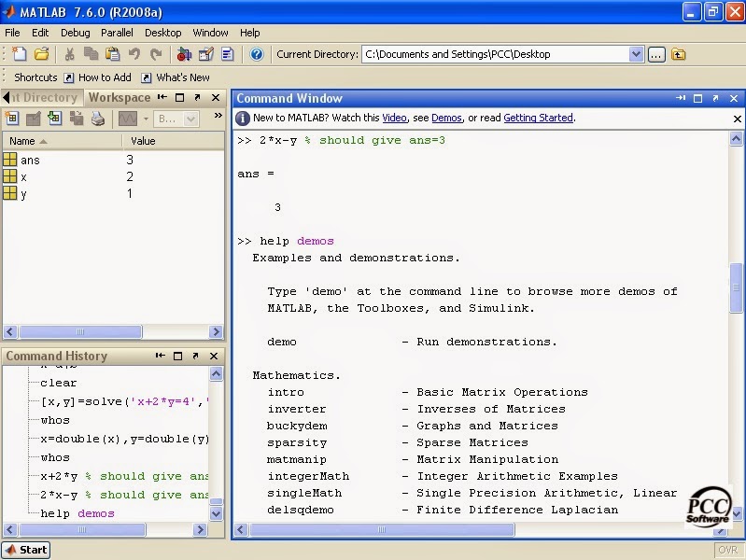Image resolution: width=746 pixels, height=560 pixels.
Task: Click the MATLAB Start button
Action: 26,550
